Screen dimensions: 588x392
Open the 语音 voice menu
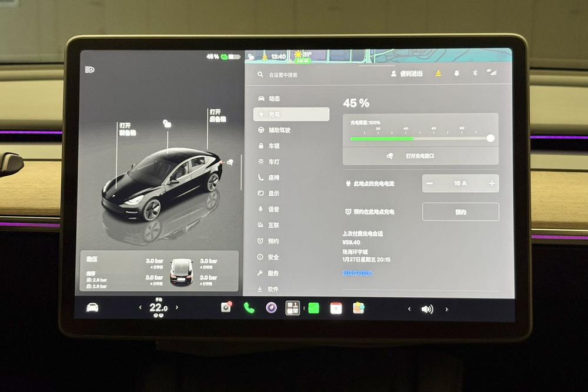click(292, 209)
